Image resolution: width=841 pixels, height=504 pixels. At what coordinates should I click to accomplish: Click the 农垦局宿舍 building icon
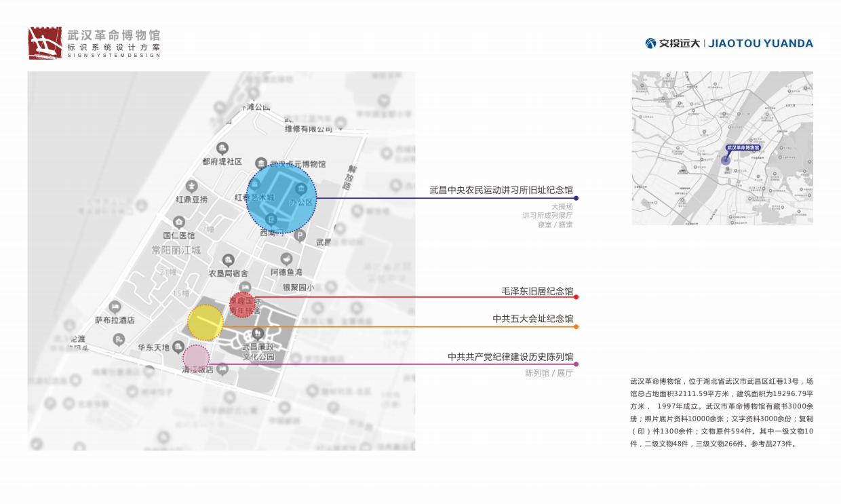(227, 259)
